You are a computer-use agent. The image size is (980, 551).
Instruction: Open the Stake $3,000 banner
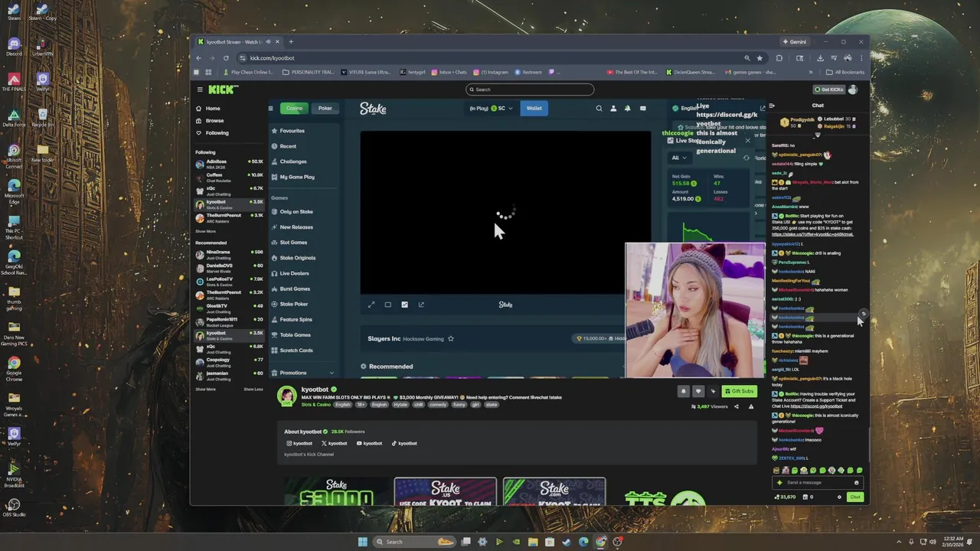[x=336, y=492]
